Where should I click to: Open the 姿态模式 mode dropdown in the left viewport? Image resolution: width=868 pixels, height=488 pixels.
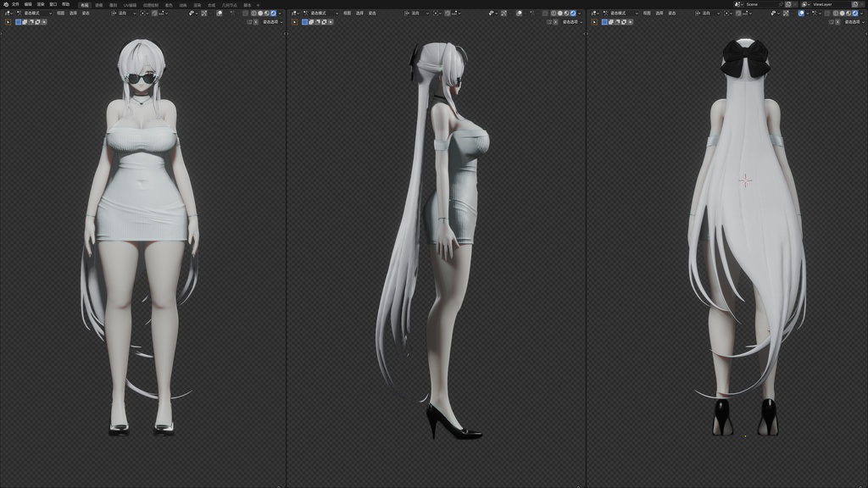[34, 13]
